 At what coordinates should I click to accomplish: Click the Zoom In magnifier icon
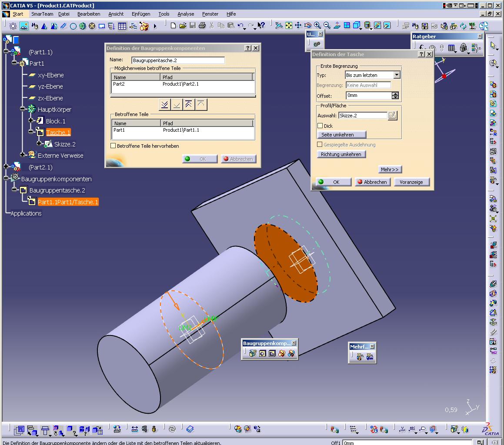[317, 26]
